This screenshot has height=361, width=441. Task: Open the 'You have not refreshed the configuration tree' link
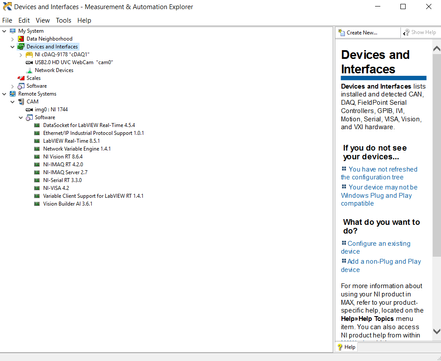point(379,173)
